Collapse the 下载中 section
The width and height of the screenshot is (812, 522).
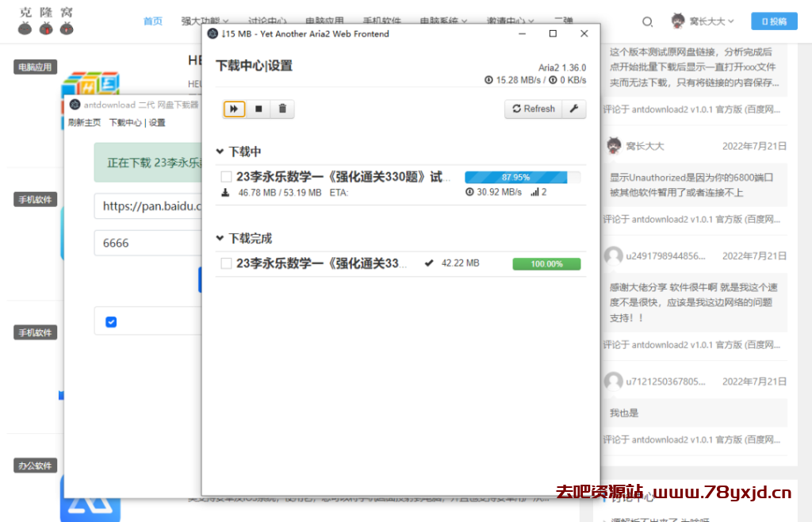tap(220, 152)
